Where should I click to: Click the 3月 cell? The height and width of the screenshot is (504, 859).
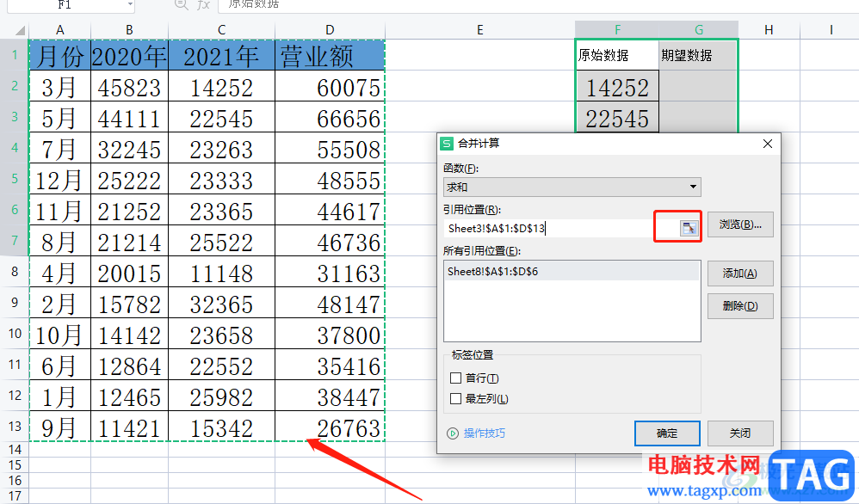click(59, 86)
